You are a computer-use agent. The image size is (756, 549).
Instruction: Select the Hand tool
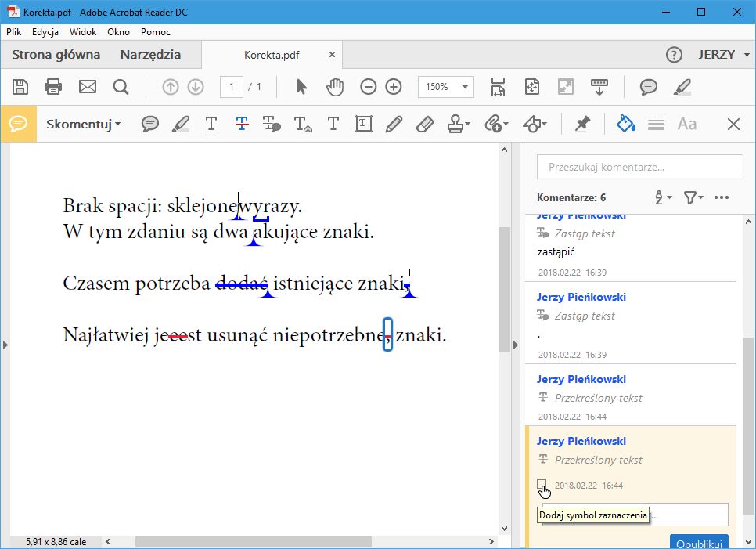point(335,87)
